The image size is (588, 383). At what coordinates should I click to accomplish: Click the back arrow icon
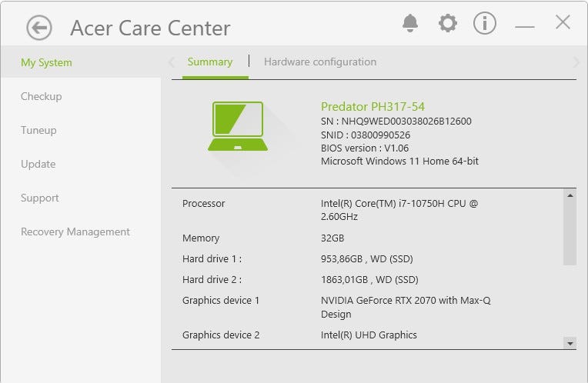pyautogui.click(x=38, y=28)
